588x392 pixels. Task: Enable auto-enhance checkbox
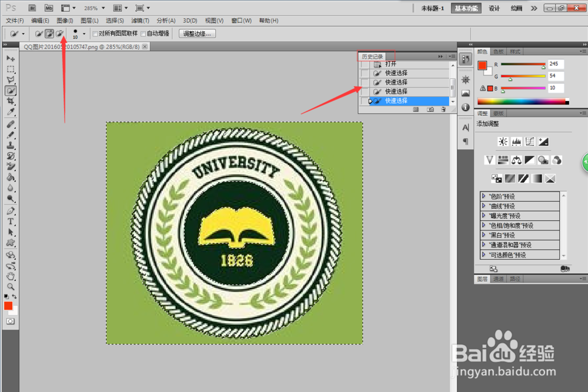(143, 33)
